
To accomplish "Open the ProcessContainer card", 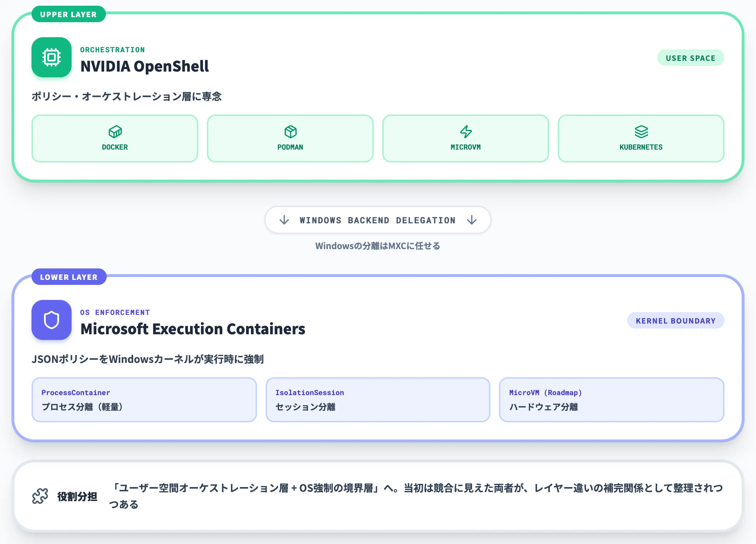I will point(144,400).
